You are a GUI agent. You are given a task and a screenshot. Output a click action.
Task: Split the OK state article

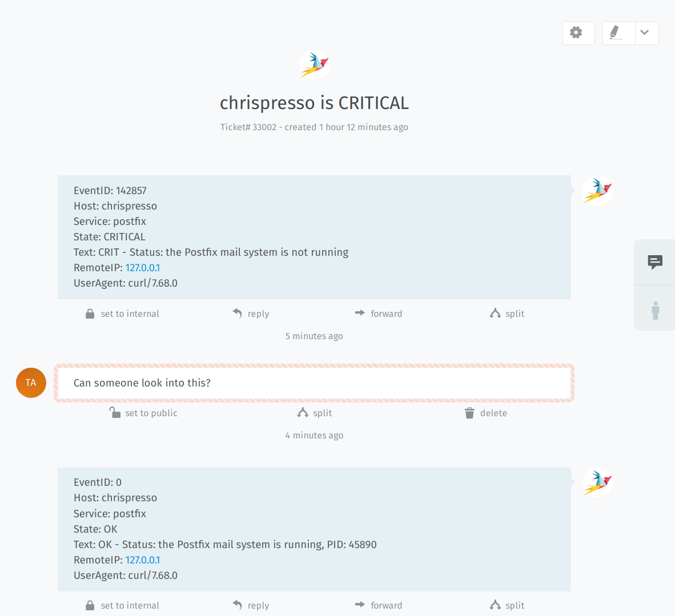click(507, 606)
